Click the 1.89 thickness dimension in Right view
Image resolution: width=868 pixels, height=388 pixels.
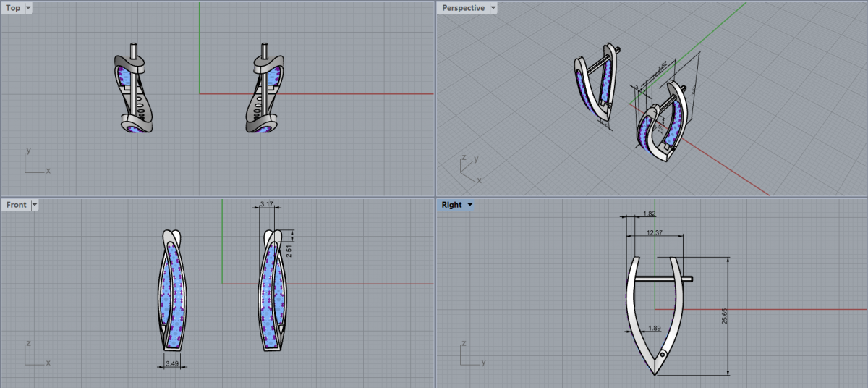pyautogui.click(x=654, y=329)
